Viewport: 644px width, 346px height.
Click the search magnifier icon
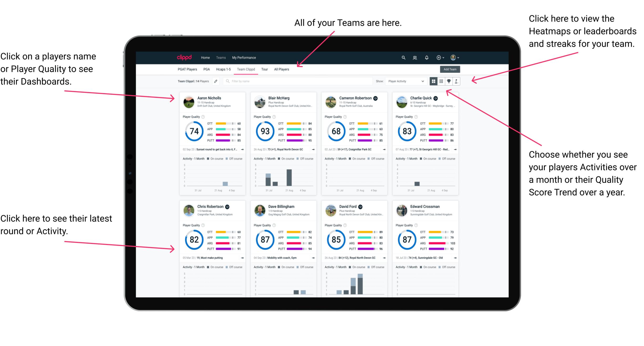tap(403, 57)
